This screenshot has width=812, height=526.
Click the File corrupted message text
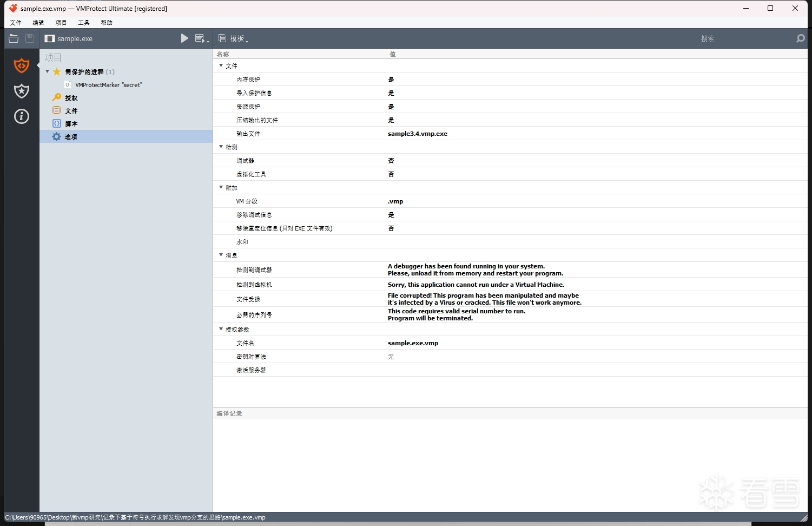pos(485,299)
